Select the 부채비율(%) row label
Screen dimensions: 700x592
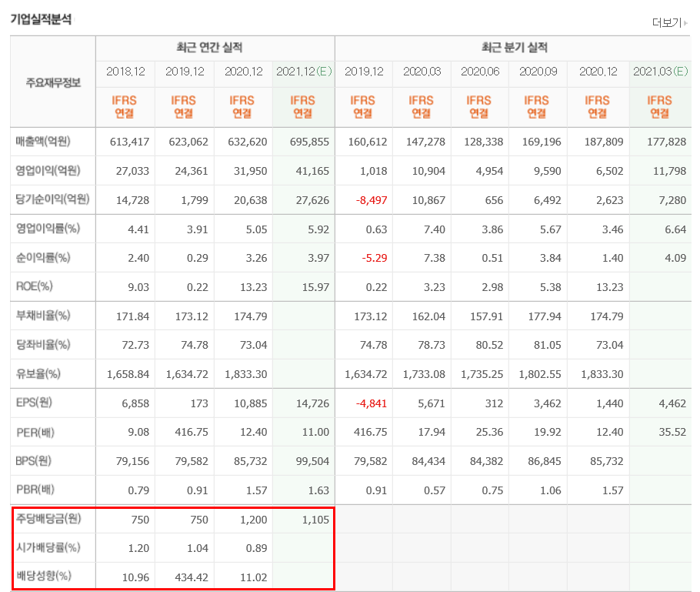[43, 316]
